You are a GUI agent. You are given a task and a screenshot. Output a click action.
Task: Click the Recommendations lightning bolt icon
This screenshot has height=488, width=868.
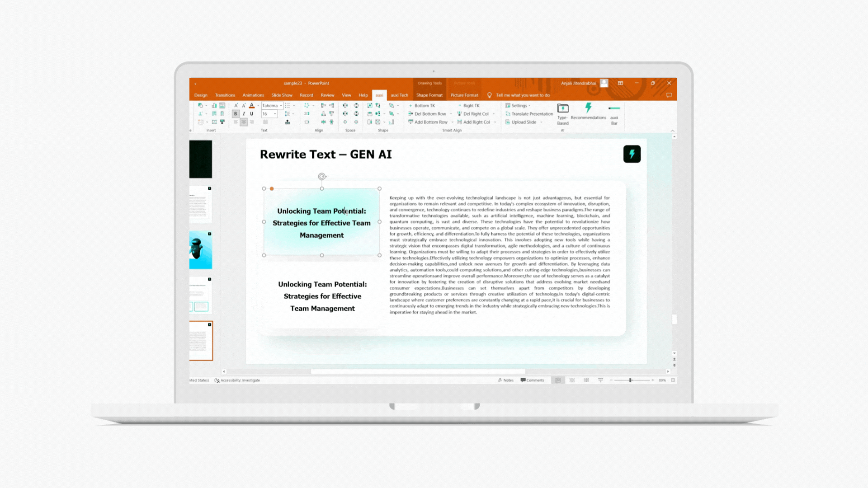click(x=588, y=108)
